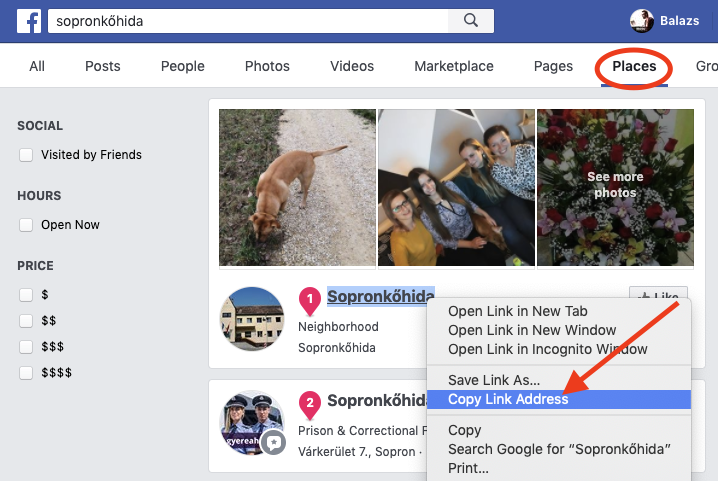This screenshot has width=718, height=481.
Task: Open the group of four women photo
Action: click(456, 187)
